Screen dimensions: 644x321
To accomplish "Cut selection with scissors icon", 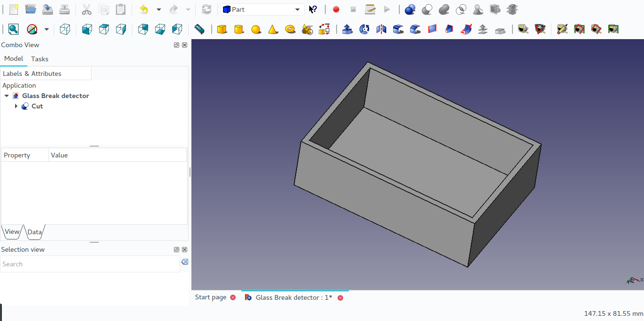I will pos(87,9).
